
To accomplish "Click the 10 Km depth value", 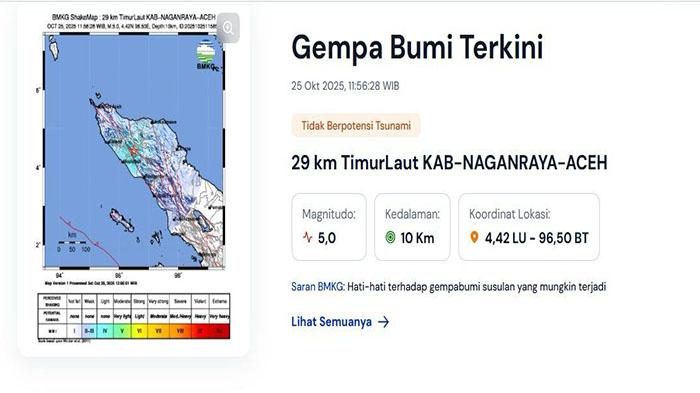I will coord(417,238).
